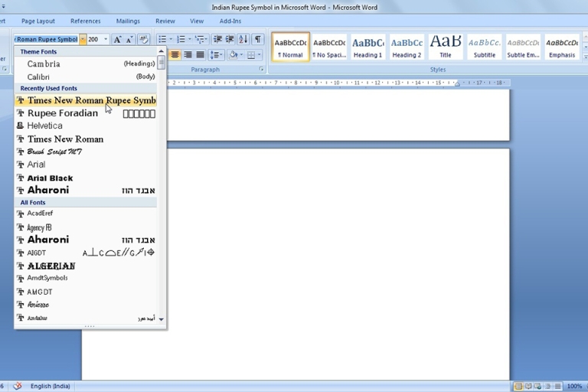The height and width of the screenshot is (392, 588).
Task: Apply the Subtitle style
Action: click(x=485, y=47)
